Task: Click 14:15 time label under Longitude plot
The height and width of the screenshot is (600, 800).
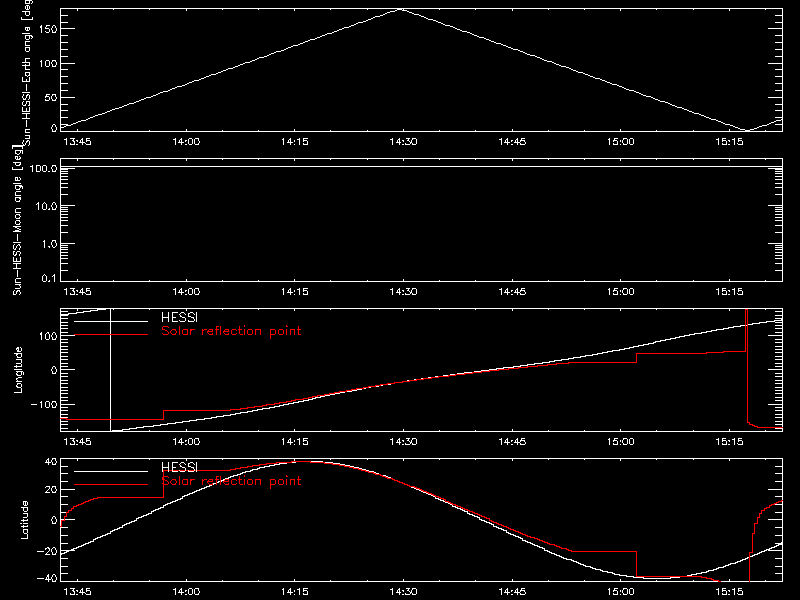Action: (x=295, y=441)
